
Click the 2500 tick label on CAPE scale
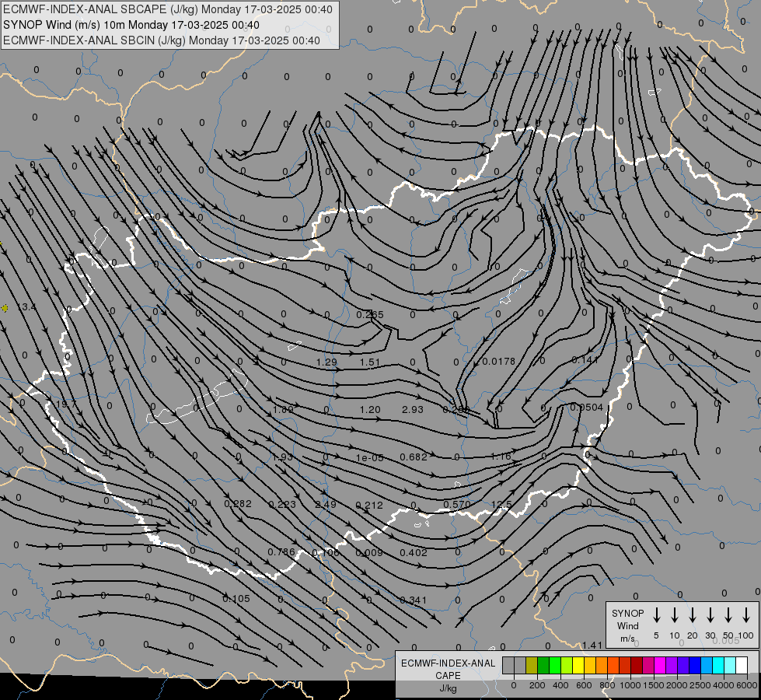(x=700, y=685)
